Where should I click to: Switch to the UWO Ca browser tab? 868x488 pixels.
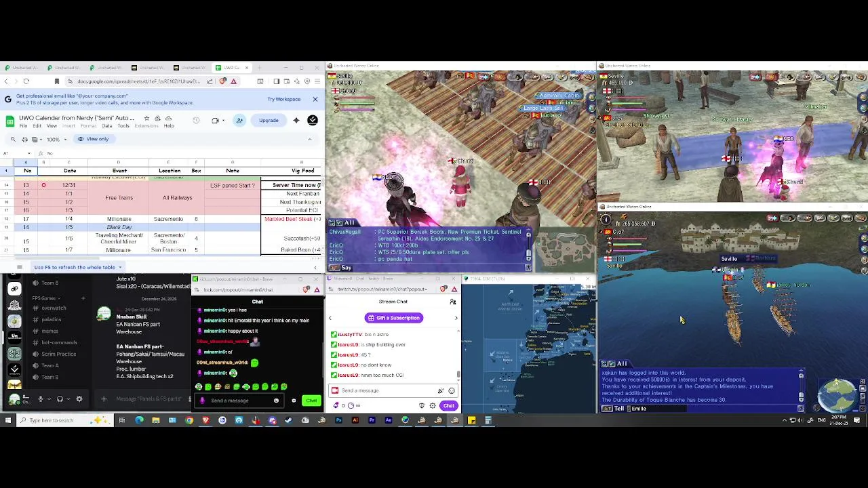[231, 68]
